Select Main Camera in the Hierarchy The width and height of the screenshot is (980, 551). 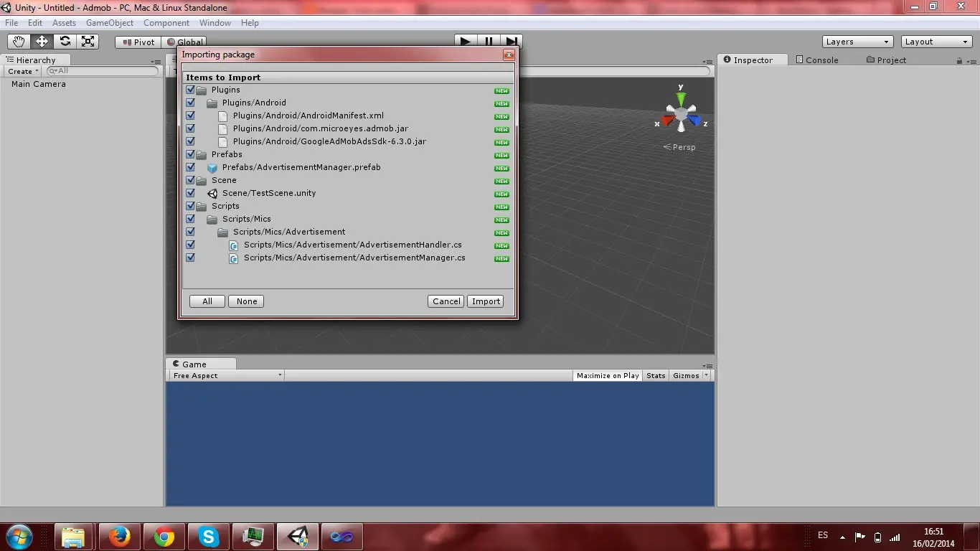click(x=39, y=84)
